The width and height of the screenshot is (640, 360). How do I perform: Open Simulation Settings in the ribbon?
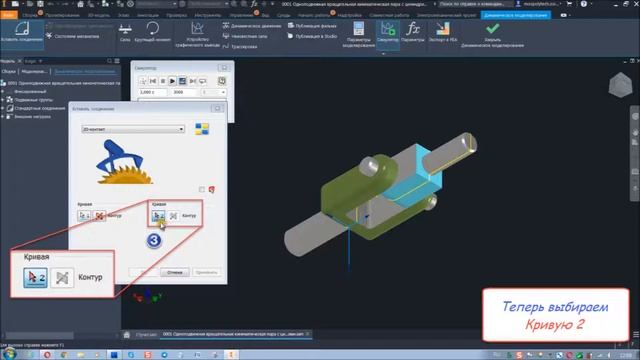tap(358, 35)
